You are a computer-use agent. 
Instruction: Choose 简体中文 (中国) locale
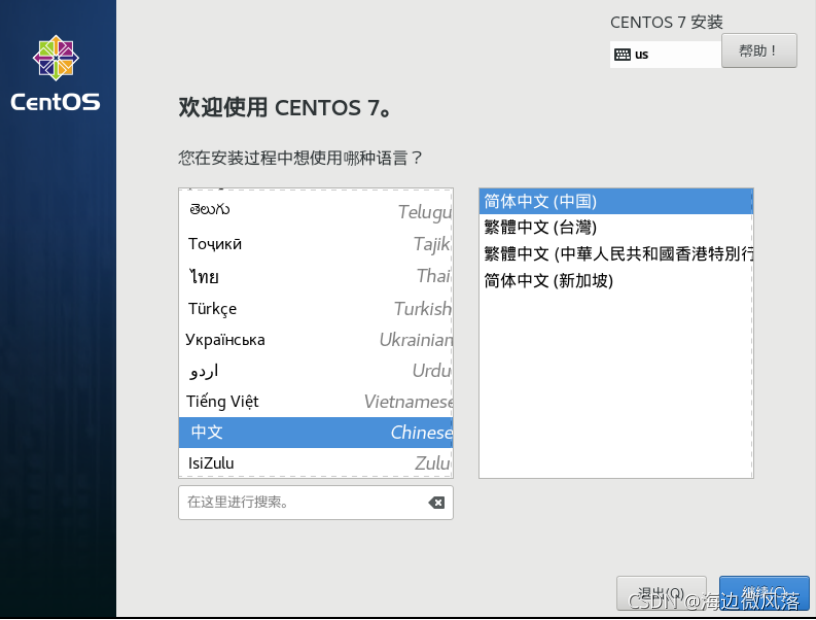pos(616,201)
